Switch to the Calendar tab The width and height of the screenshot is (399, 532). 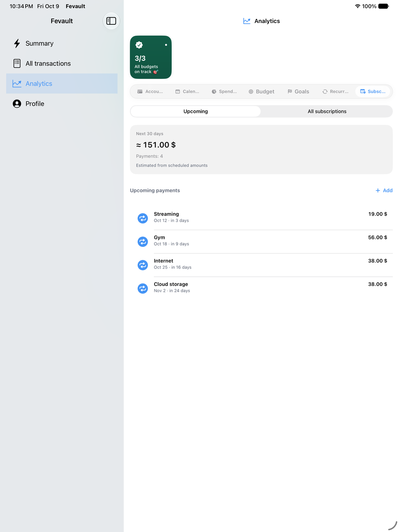187,91
